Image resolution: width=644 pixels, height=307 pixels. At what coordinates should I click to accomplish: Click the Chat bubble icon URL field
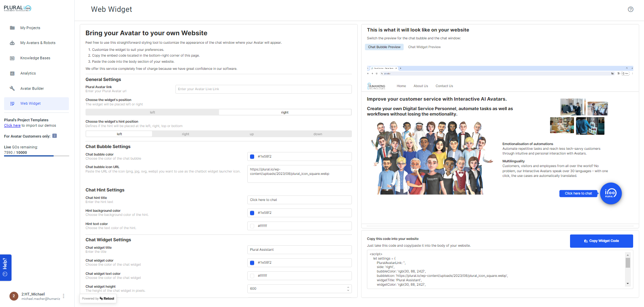tap(300, 174)
